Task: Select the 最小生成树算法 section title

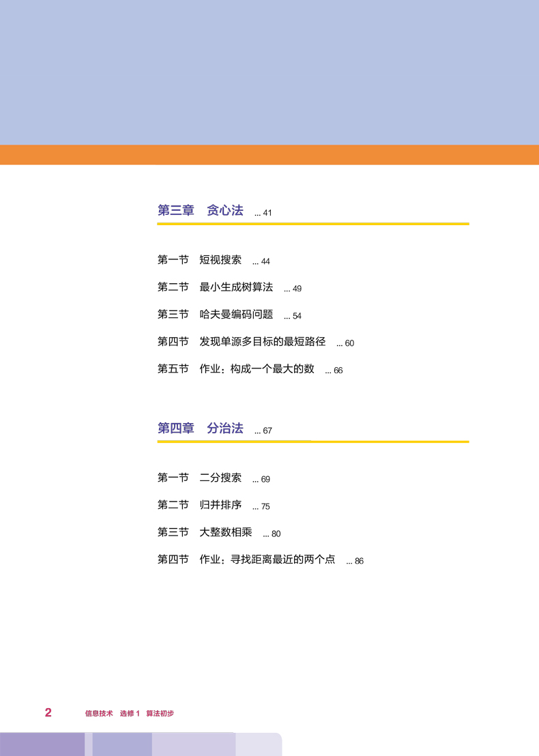Action: (x=236, y=287)
